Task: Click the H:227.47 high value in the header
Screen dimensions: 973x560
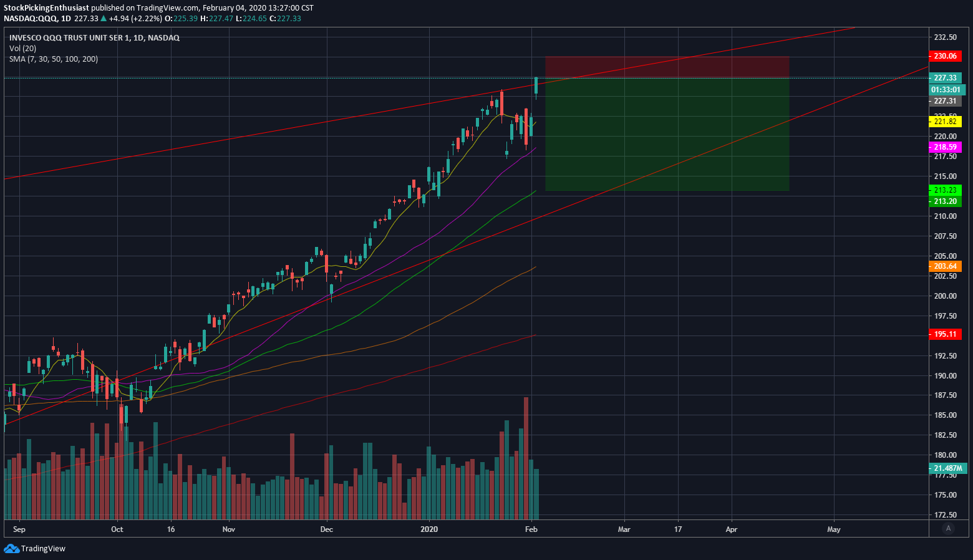Action: pos(216,19)
